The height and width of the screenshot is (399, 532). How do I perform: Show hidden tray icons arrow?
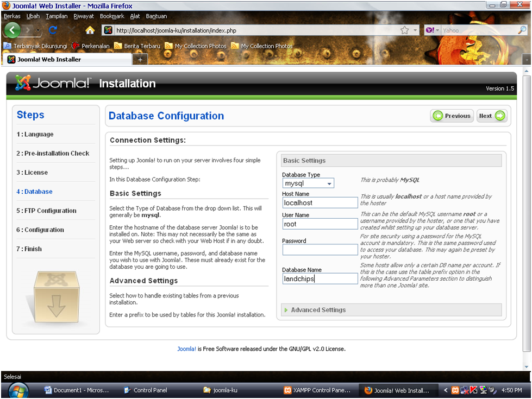pos(446,390)
